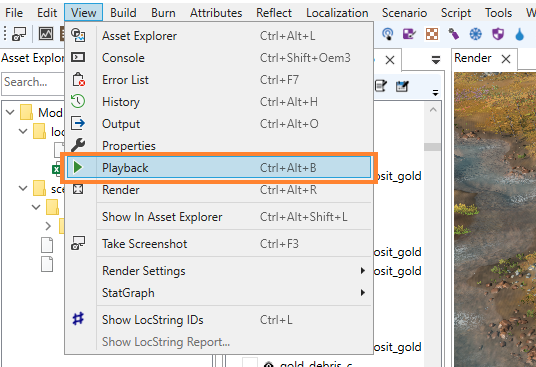Click the Error List clipboard icon

click(78, 79)
